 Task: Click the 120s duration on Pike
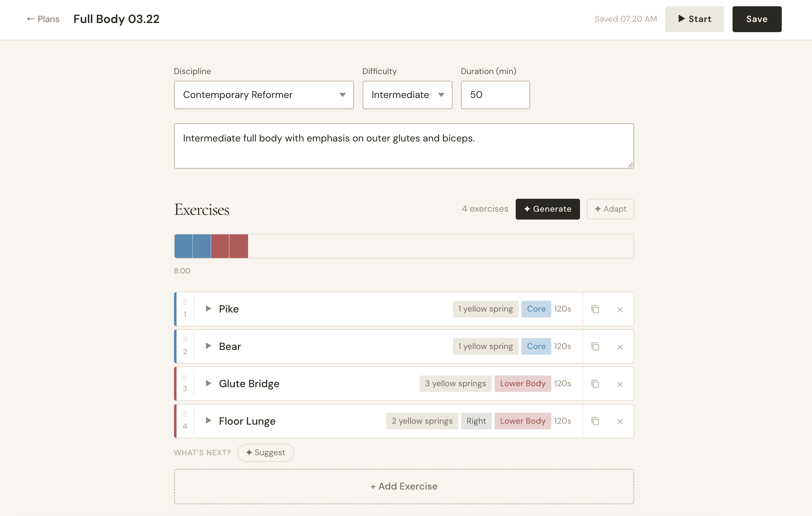tap(562, 309)
